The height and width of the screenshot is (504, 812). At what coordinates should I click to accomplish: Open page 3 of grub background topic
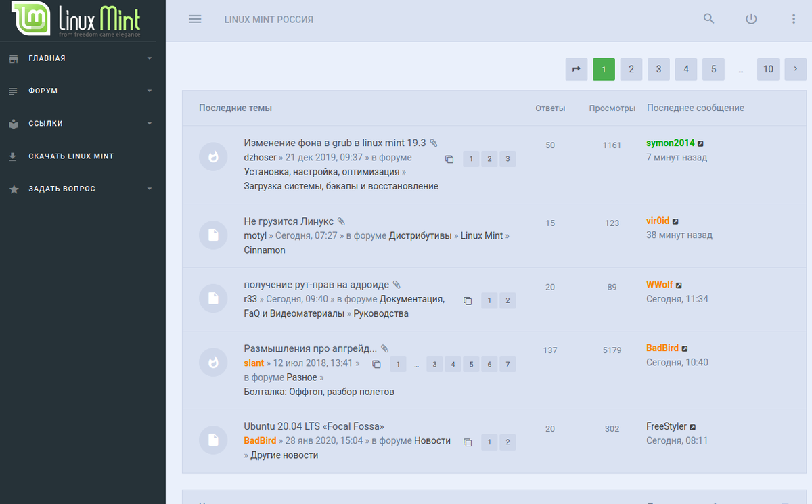pos(507,159)
